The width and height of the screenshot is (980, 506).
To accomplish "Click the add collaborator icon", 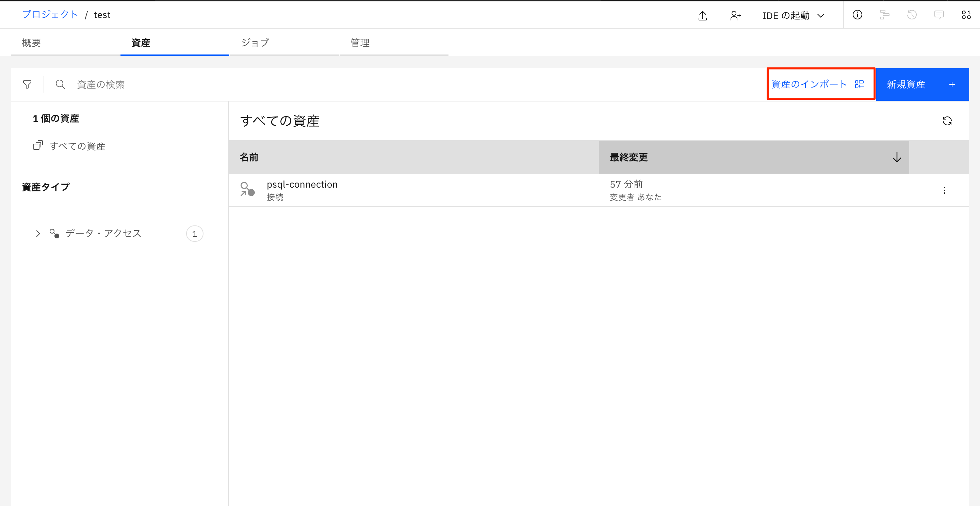I will pos(735,15).
